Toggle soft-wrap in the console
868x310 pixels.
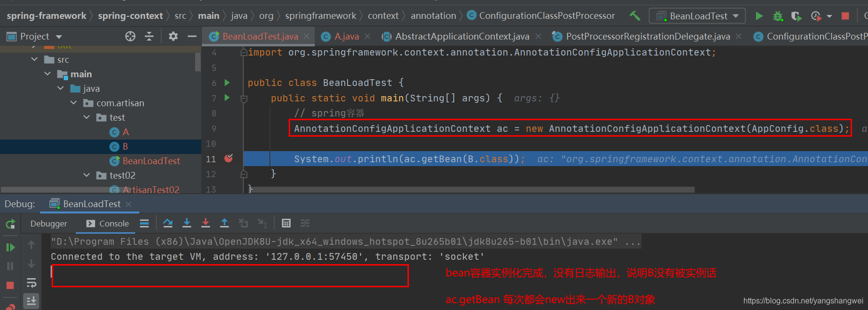point(31,282)
